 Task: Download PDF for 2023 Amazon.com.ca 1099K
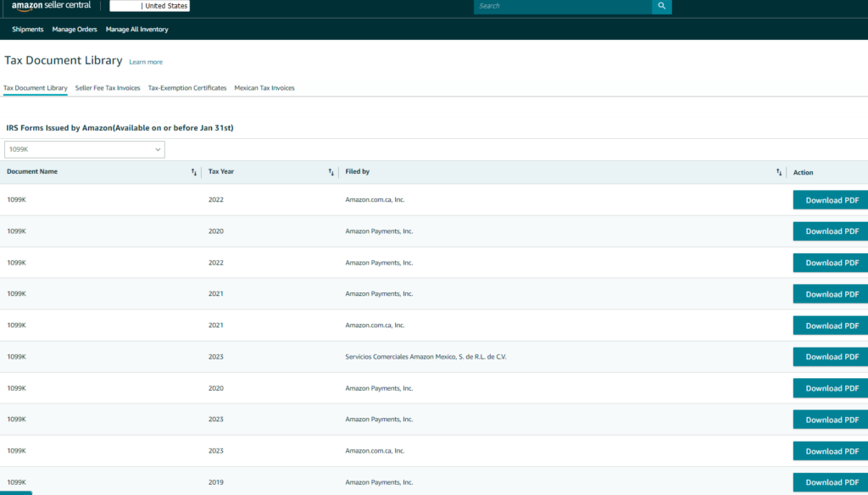(x=831, y=451)
